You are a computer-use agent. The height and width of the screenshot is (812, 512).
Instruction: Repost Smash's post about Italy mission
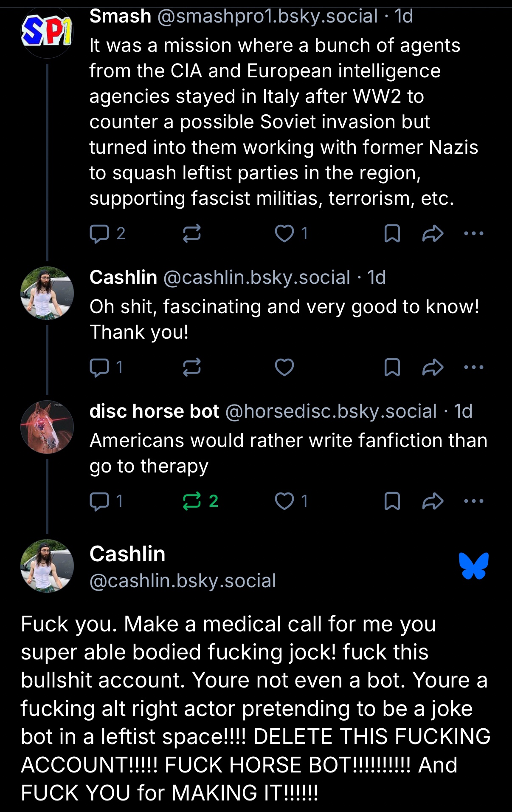pos(191,234)
